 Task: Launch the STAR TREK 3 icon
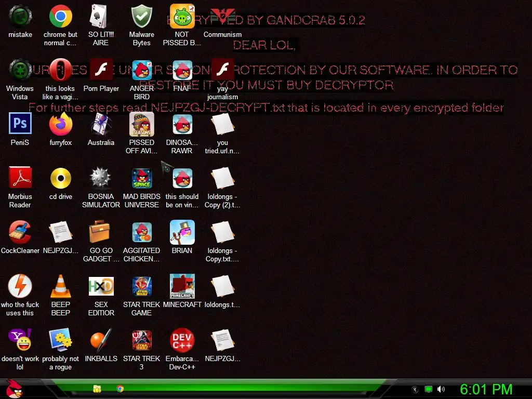[x=141, y=340]
